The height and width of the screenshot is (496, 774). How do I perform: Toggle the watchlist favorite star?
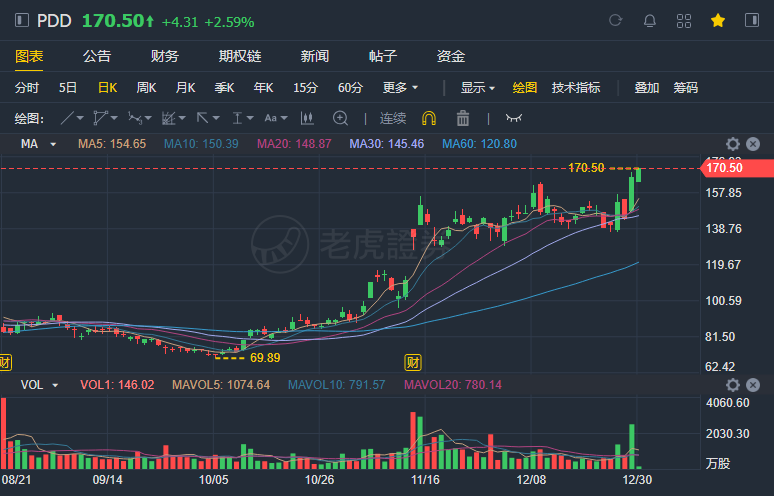(718, 21)
